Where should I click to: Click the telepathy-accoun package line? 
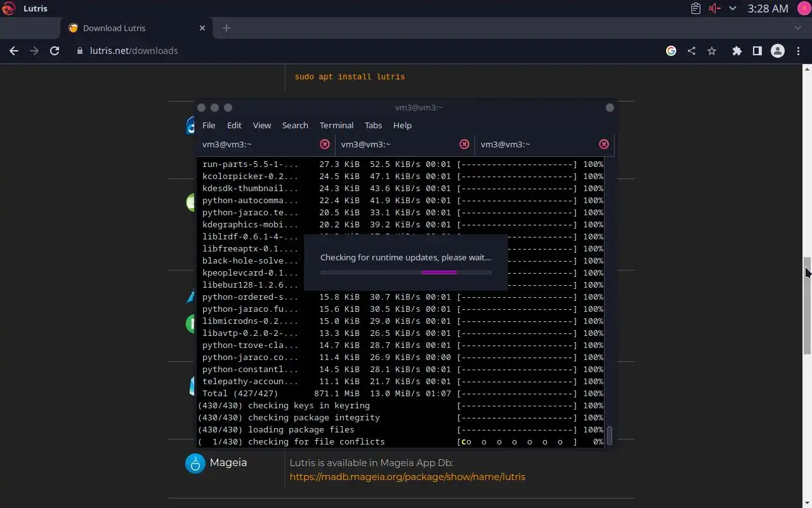[x=402, y=382]
